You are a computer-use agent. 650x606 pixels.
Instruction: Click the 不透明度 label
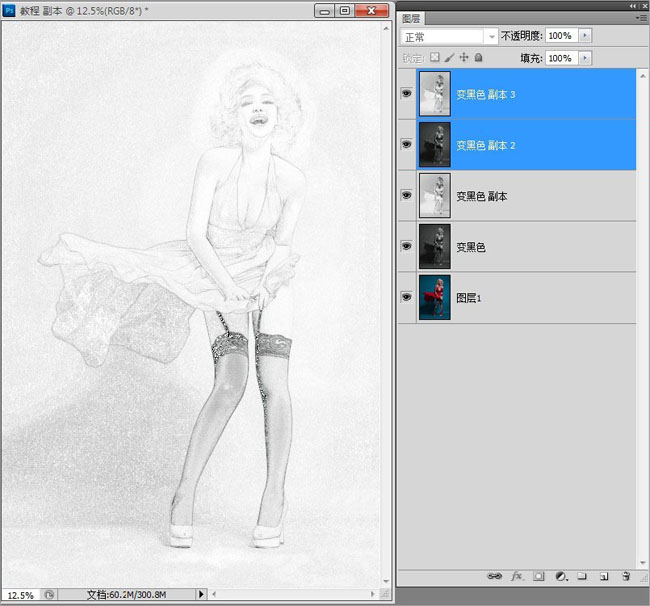[521, 36]
